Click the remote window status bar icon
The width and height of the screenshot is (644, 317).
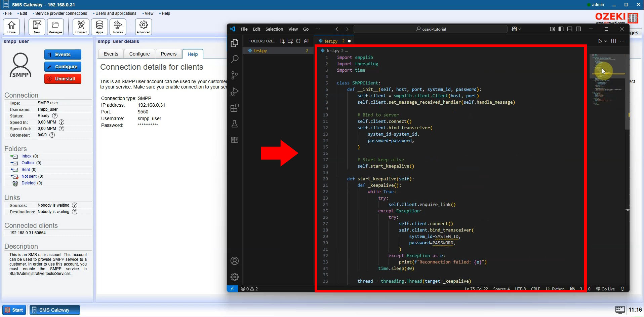coord(232,289)
